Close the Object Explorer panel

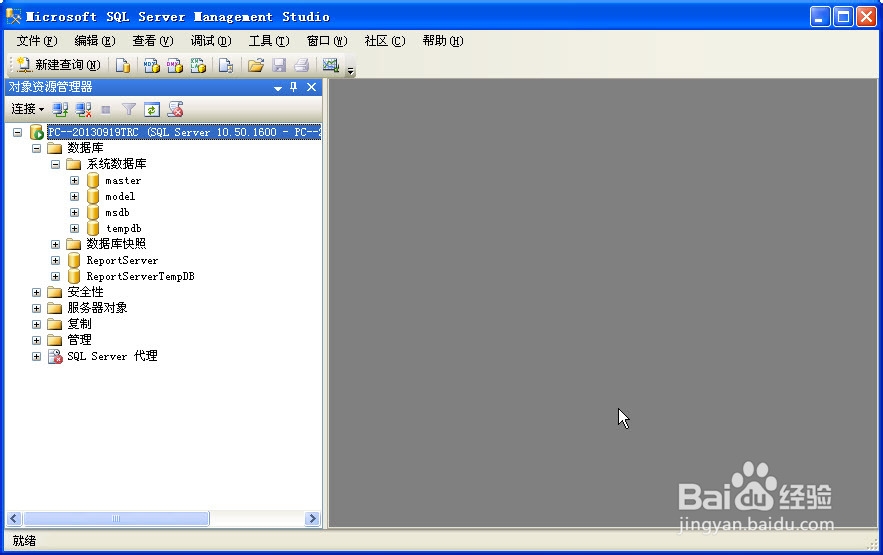pyautogui.click(x=311, y=87)
